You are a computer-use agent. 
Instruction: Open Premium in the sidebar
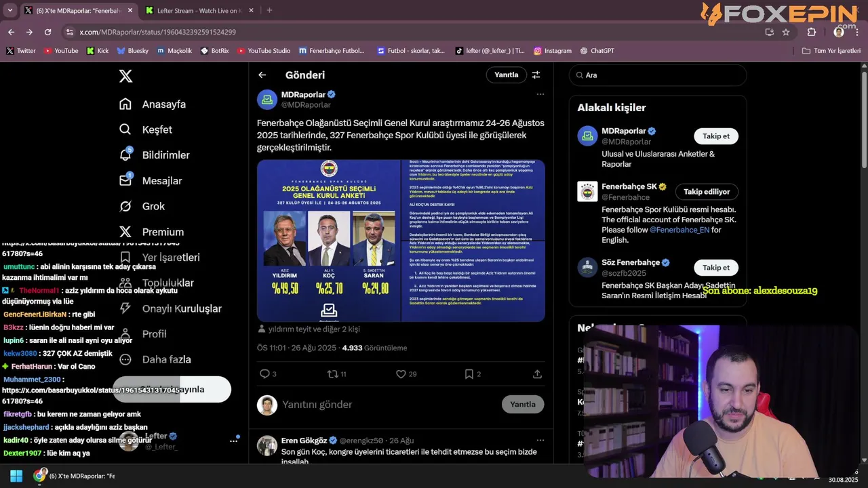pyautogui.click(x=163, y=232)
